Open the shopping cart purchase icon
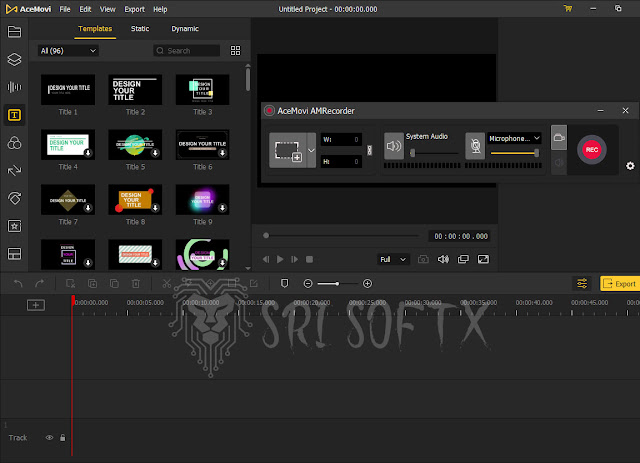640x463 pixels. click(x=568, y=9)
